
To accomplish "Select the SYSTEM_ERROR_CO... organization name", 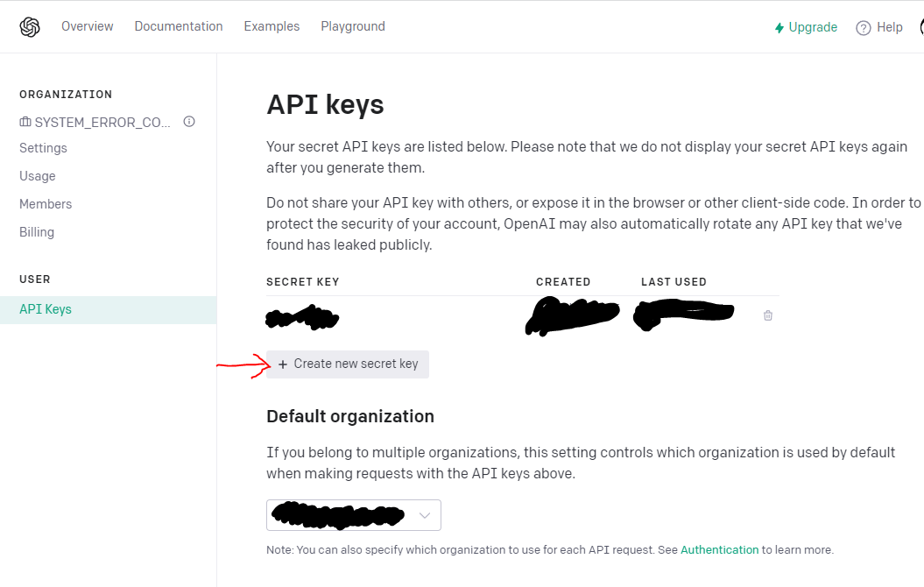I will click(x=102, y=122).
